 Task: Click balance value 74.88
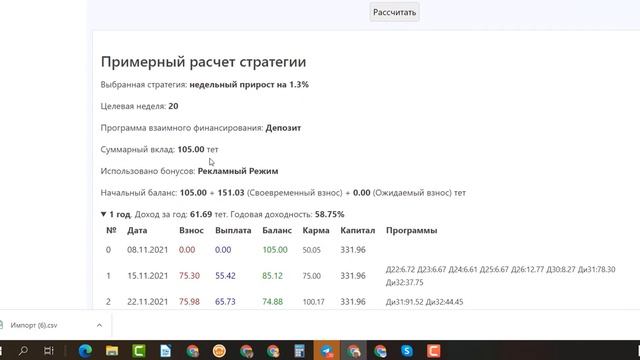coord(272,302)
